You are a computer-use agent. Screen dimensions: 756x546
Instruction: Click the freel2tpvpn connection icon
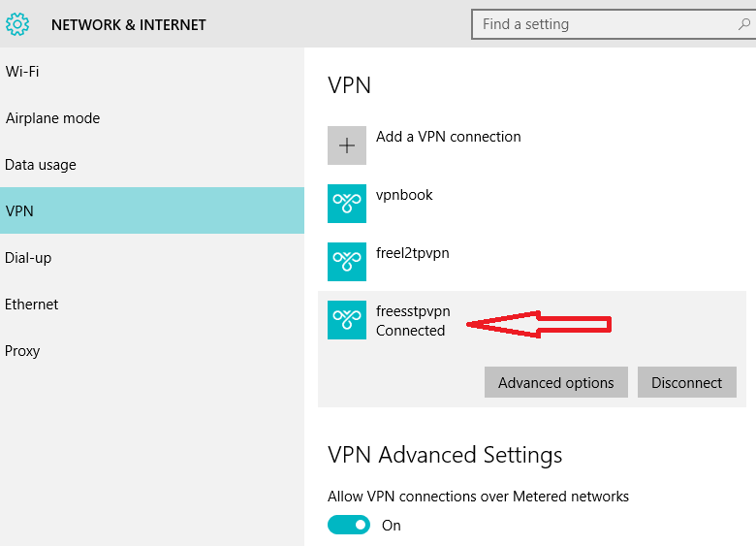pyautogui.click(x=347, y=262)
